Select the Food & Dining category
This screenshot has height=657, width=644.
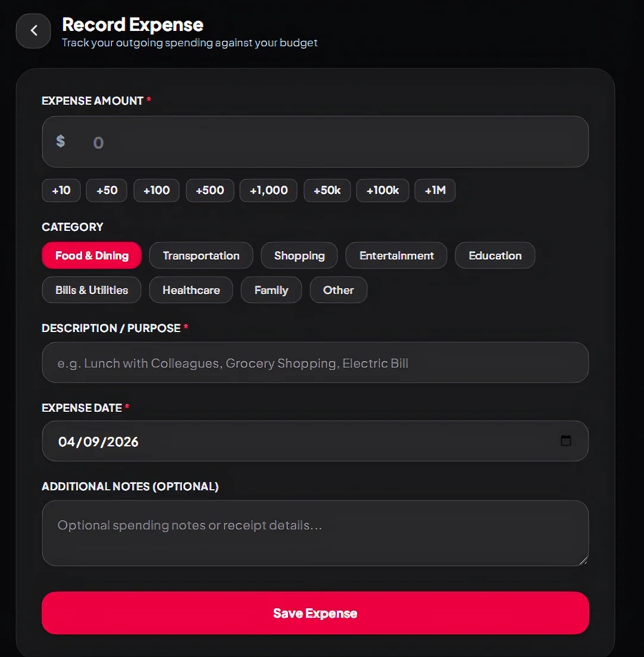92,255
